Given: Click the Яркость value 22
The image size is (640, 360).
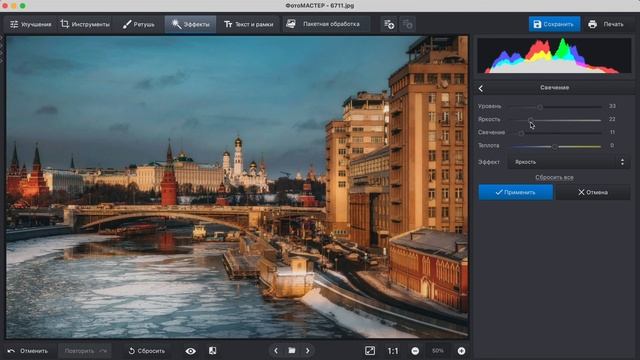Looking at the screenshot, I should [612, 119].
